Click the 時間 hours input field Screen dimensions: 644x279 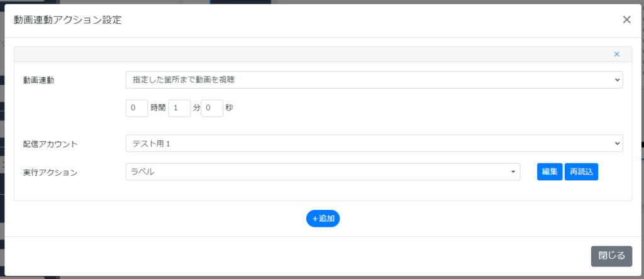(136, 108)
